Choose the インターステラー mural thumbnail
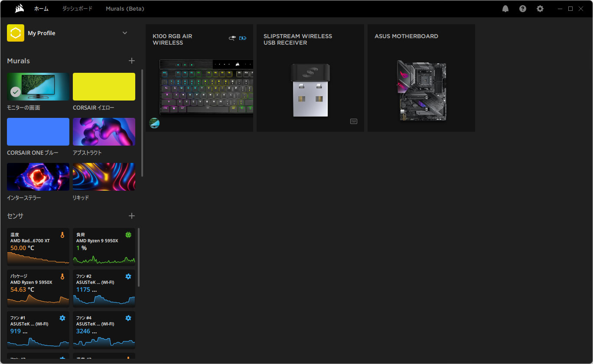 point(38,177)
